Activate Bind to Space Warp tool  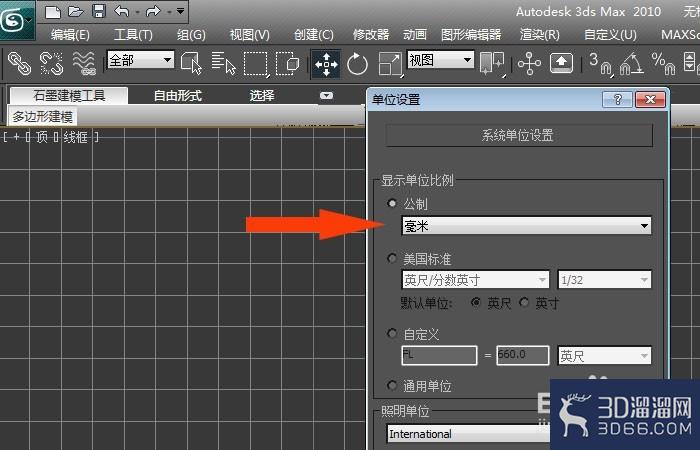tap(84, 63)
